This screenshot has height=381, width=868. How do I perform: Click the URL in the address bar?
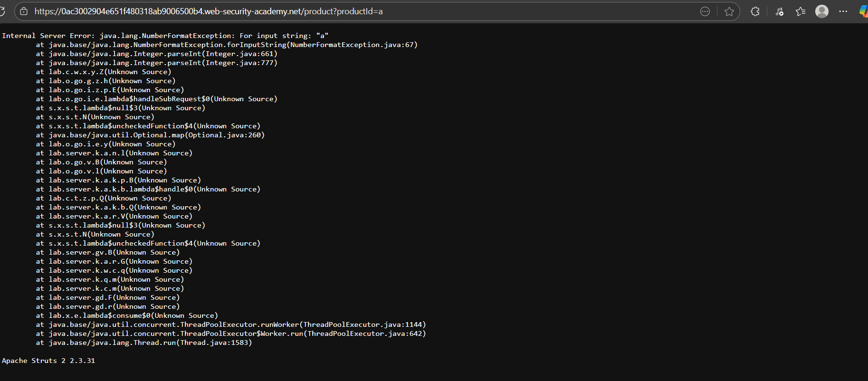tap(208, 11)
